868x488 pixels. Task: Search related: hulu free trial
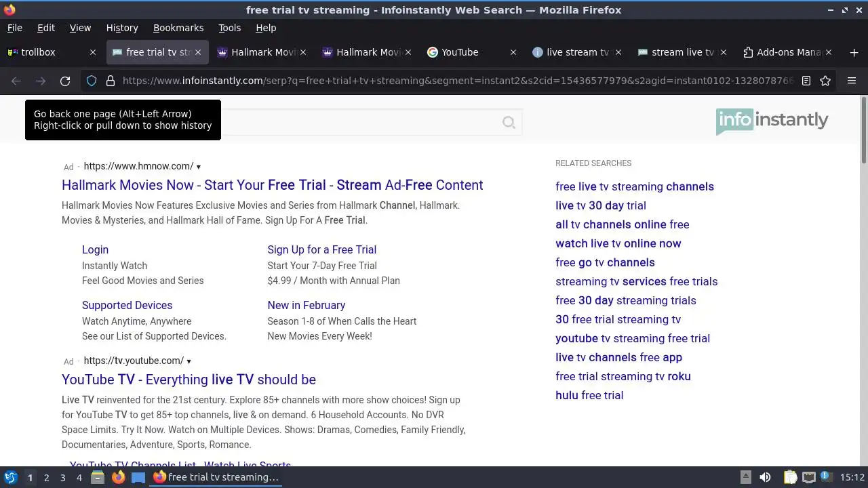tap(589, 395)
